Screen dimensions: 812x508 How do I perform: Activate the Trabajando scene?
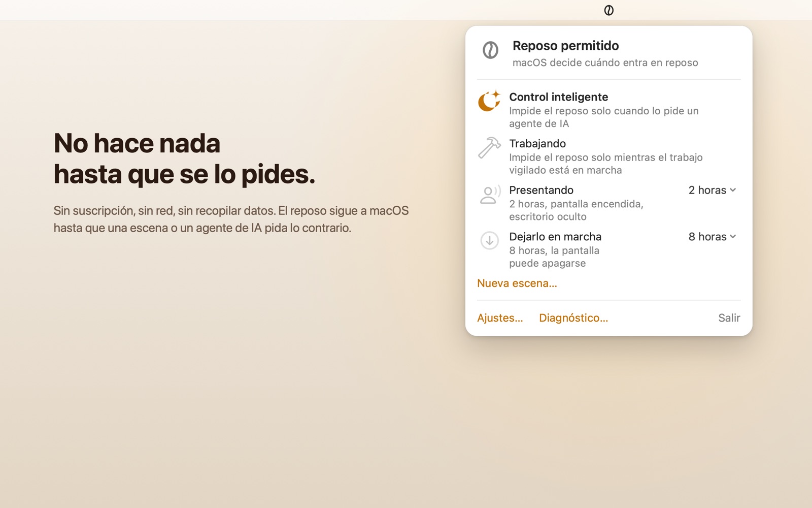click(x=608, y=156)
